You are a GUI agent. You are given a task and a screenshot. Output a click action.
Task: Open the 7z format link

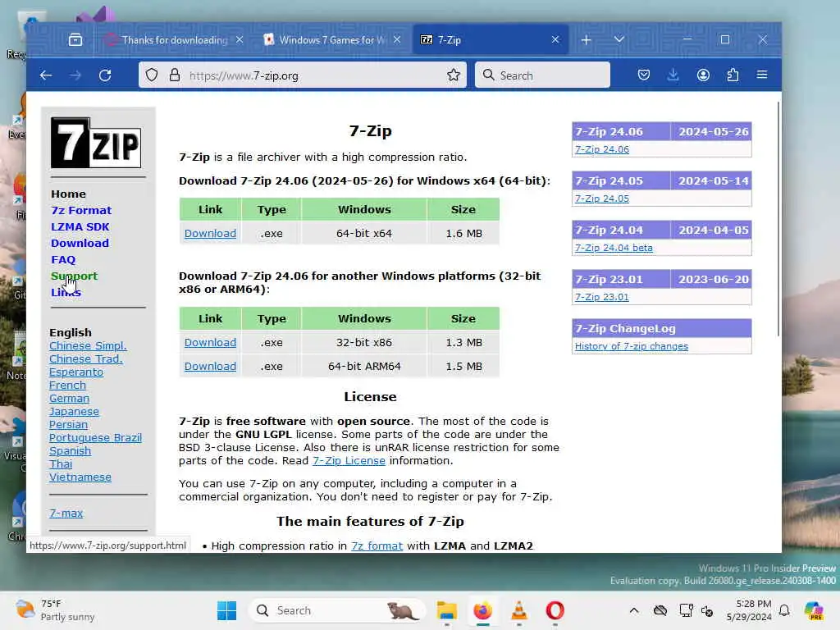point(377,546)
